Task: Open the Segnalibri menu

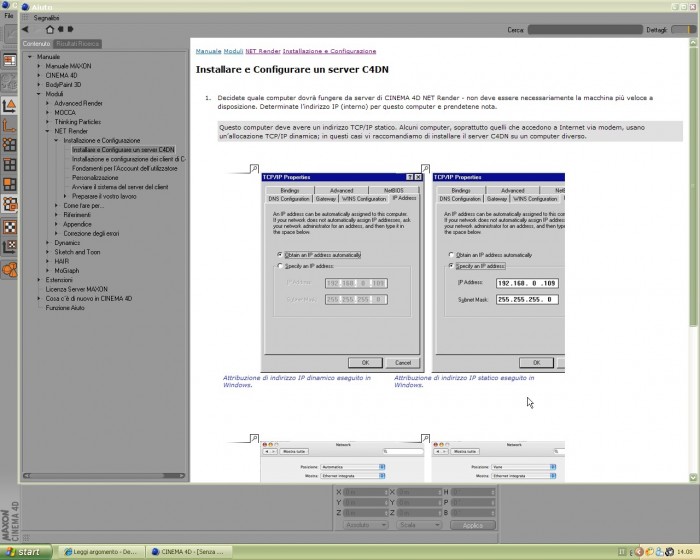Action: point(46,18)
